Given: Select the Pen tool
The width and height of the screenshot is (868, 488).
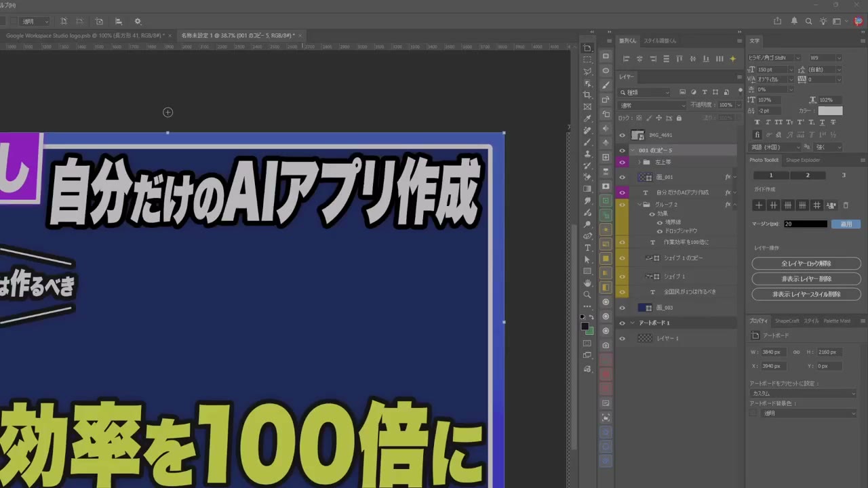Looking at the screenshot, I should (587, 236).
